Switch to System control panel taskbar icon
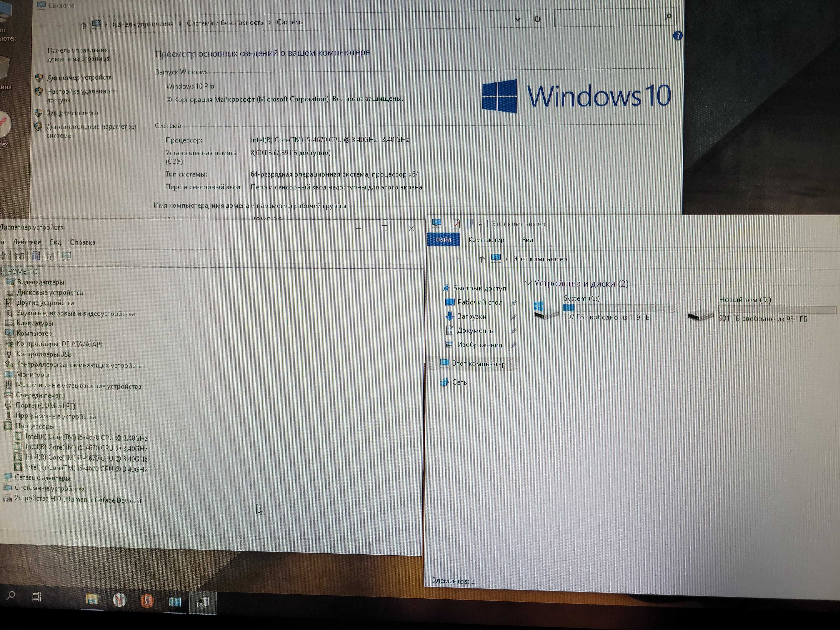840x630 pixels. tap(175, 601)
